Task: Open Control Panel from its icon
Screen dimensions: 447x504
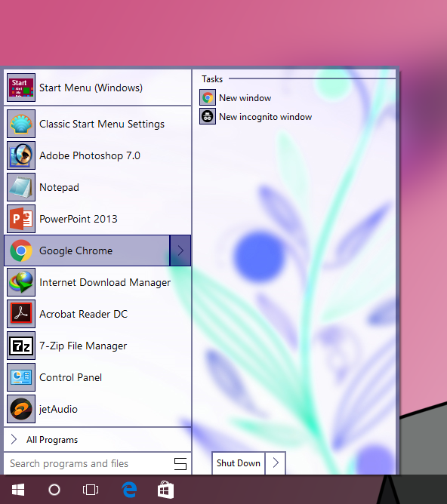Action: [21, 377]
